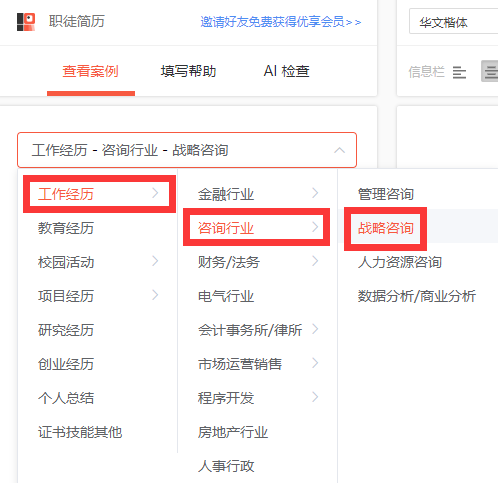Expand the 会计事务所/律所 chevron arrow
Screen dimensions: 498x483
(x=315, y=329)
